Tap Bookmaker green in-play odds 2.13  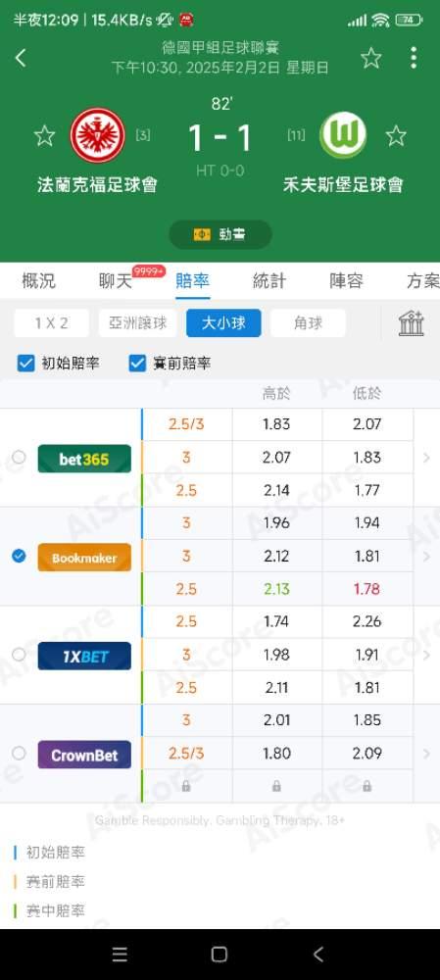[x=277, y=589]
